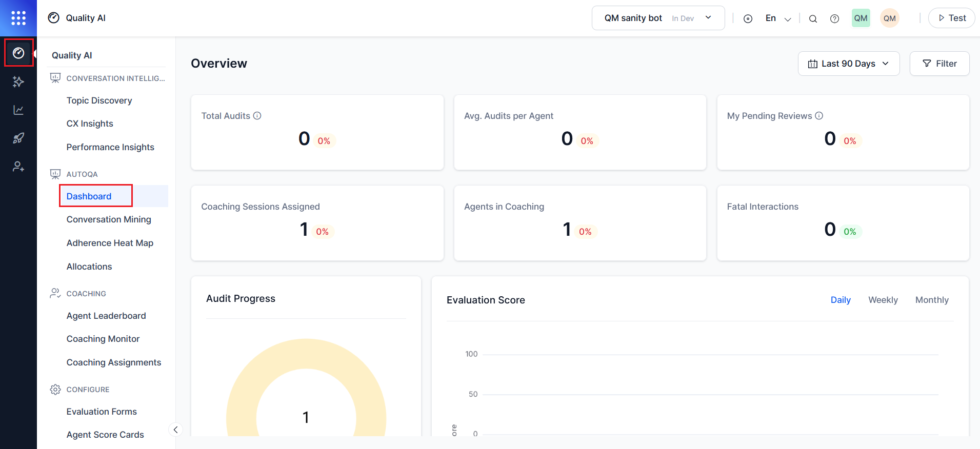
Task: Open Coaching Assignments
Action: click(x=114, y=362)
